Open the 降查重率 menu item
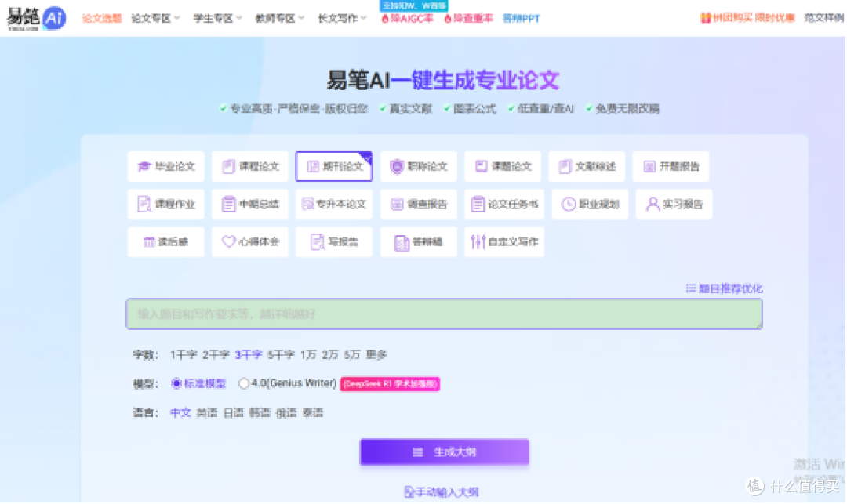847x504 pixels. pyautogui.click(x=468, y=18)
